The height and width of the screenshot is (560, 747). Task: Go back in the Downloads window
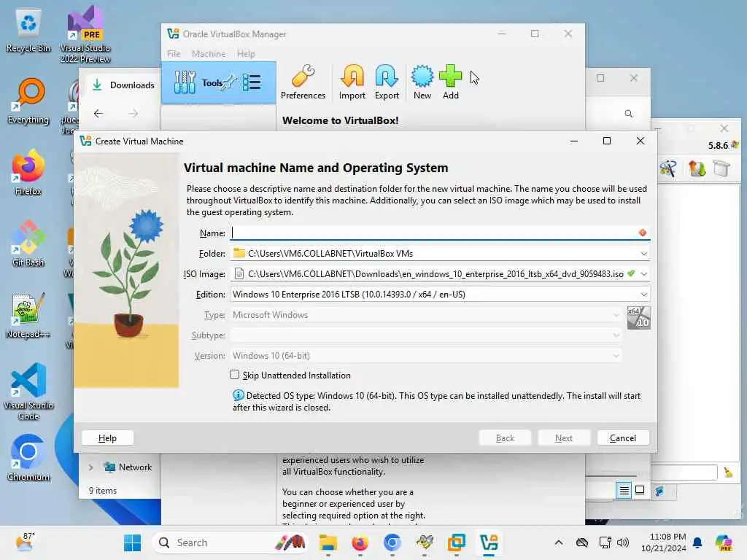tap(98, 113)
